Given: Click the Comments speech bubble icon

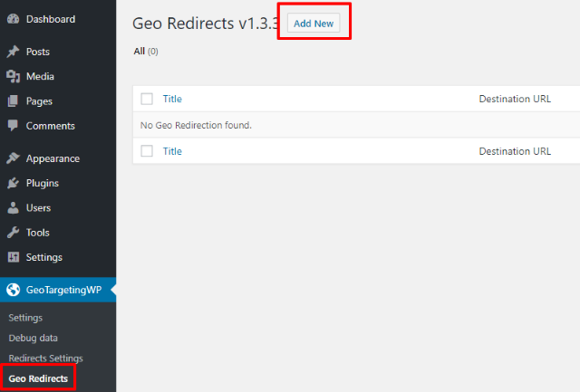Looking at the screenshot, I should click(x=13, y=126).
